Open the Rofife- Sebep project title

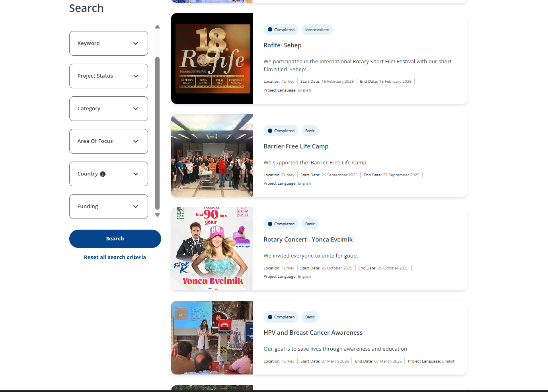click(x=282, y=45)
